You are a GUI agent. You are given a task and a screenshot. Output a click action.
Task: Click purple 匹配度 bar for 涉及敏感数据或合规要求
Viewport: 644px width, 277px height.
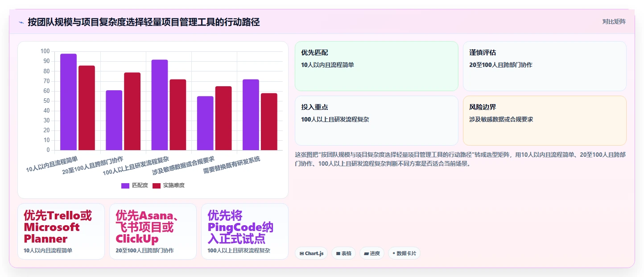pyautogui.click(x=205, y=123)
